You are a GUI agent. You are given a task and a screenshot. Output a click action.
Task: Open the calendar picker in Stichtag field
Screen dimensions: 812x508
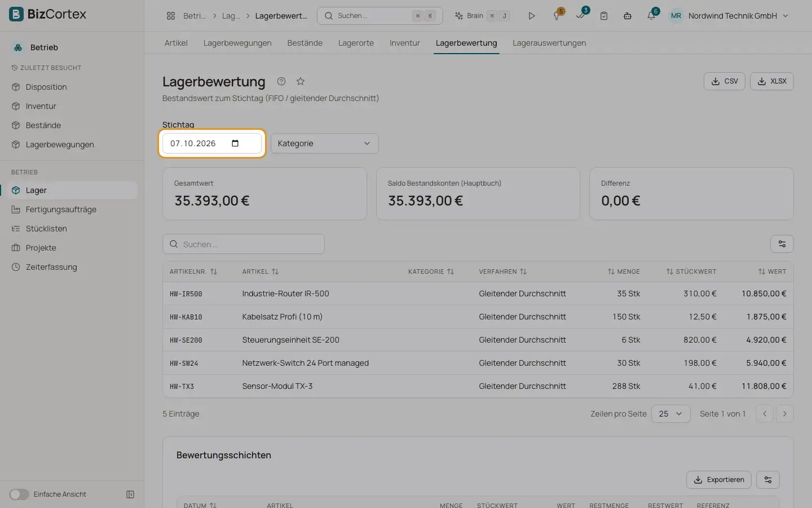(x=235, y=143)
